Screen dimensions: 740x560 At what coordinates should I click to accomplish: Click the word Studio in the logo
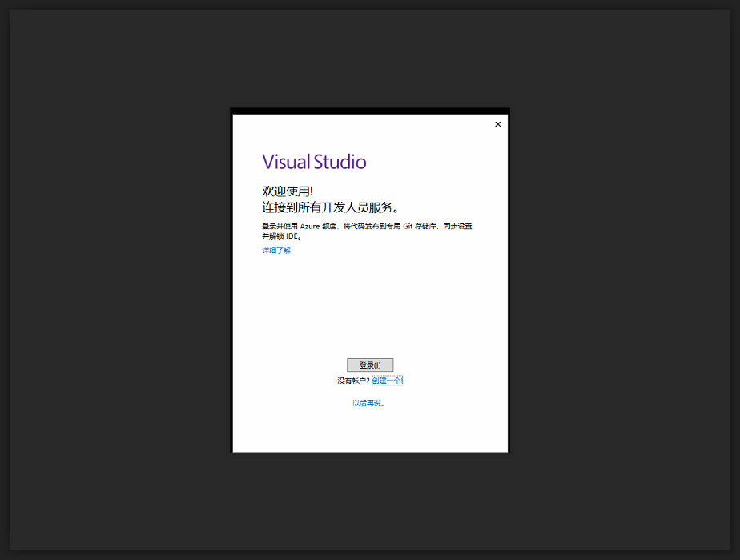[x=340, y=162]
